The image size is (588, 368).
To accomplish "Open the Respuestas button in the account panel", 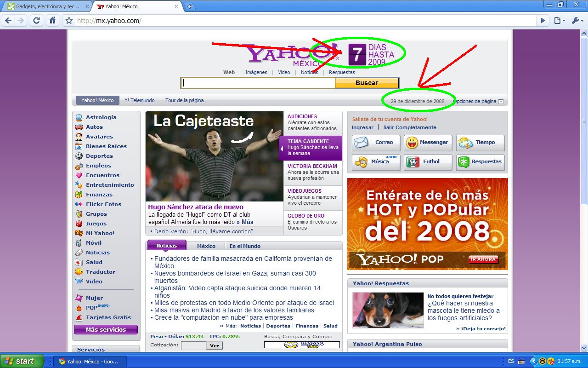I will click(480, 162).
